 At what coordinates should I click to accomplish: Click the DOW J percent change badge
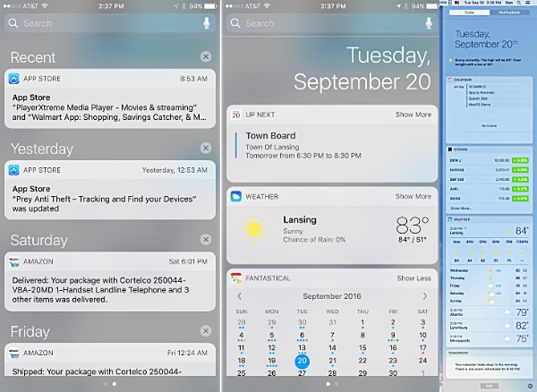(x=520, y=160)
